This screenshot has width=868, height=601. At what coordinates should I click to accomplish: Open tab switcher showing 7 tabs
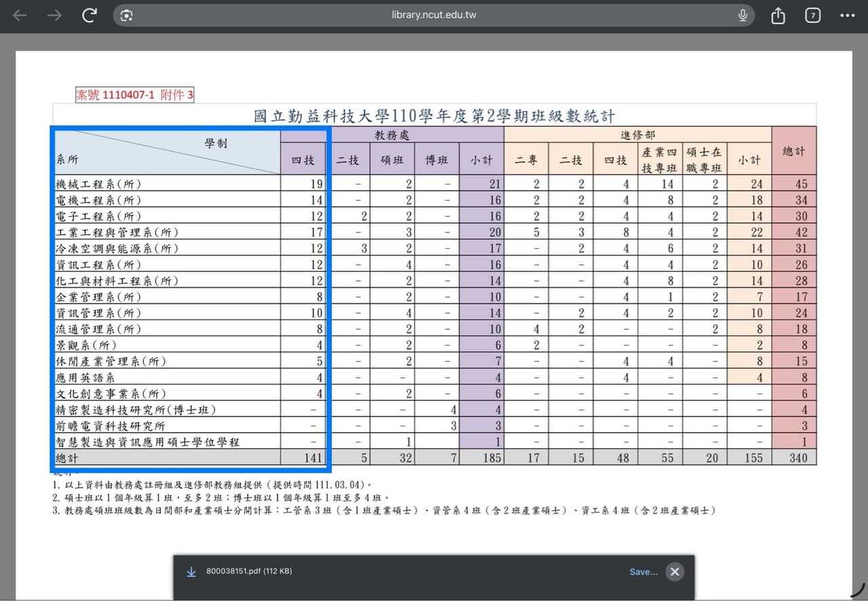812,16
